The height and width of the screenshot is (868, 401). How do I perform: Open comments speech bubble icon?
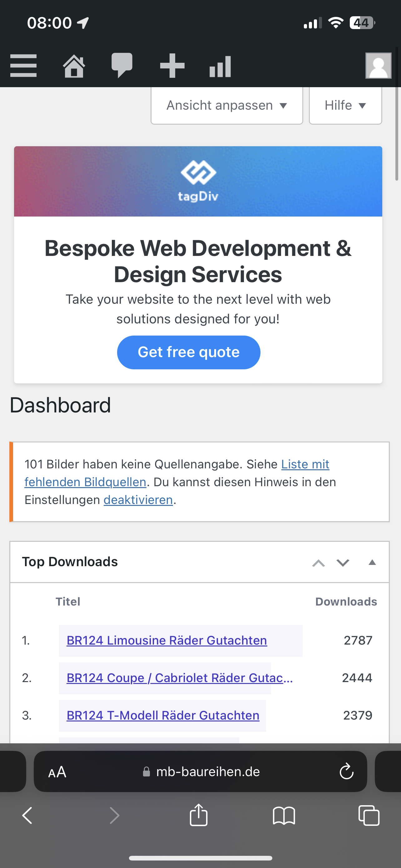tap(122, 65)
